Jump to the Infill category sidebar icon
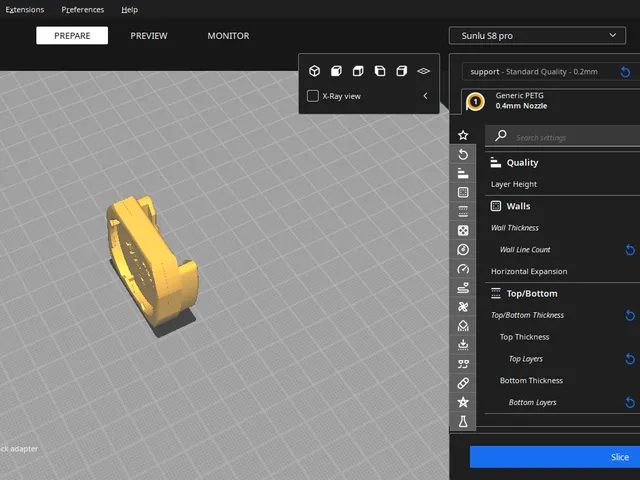The image size is (640, 480). coord(463,231)
